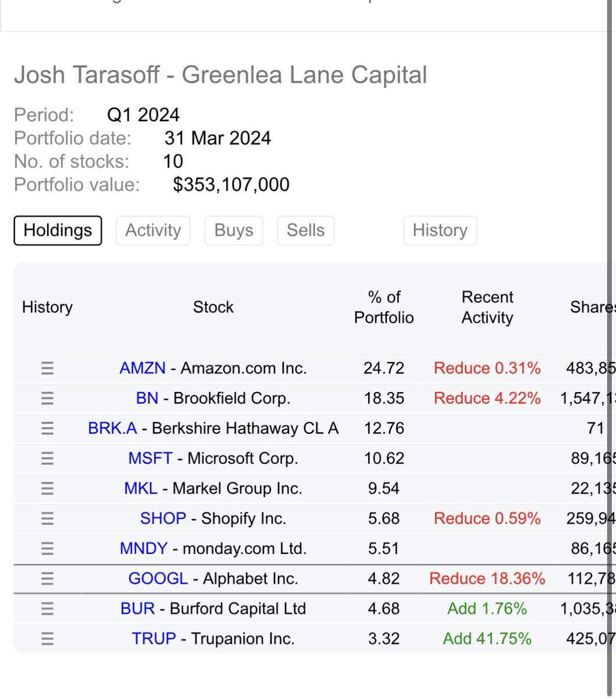This screenshot has width=616, height=699.
Task: Click the Berkshire Hathaway CL A name
Action: point(245,428)
